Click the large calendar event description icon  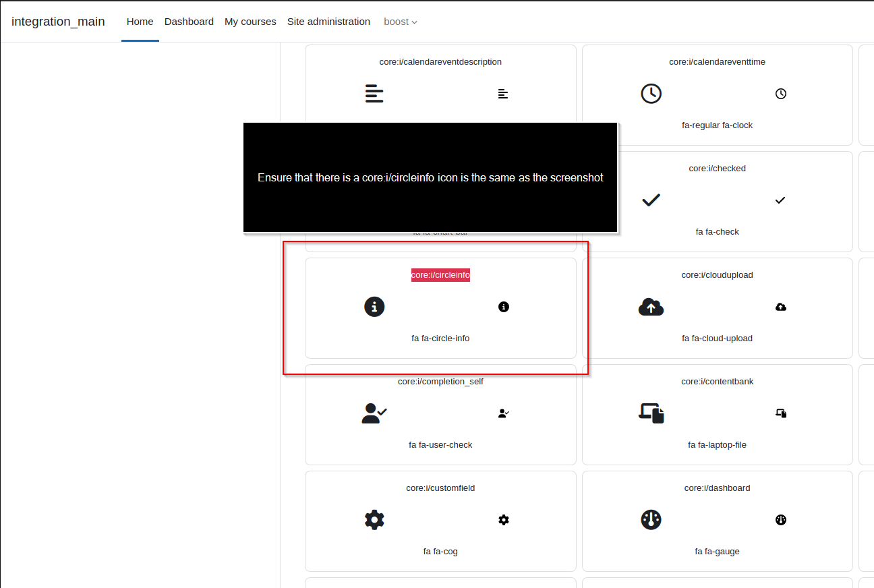point(374,94)
